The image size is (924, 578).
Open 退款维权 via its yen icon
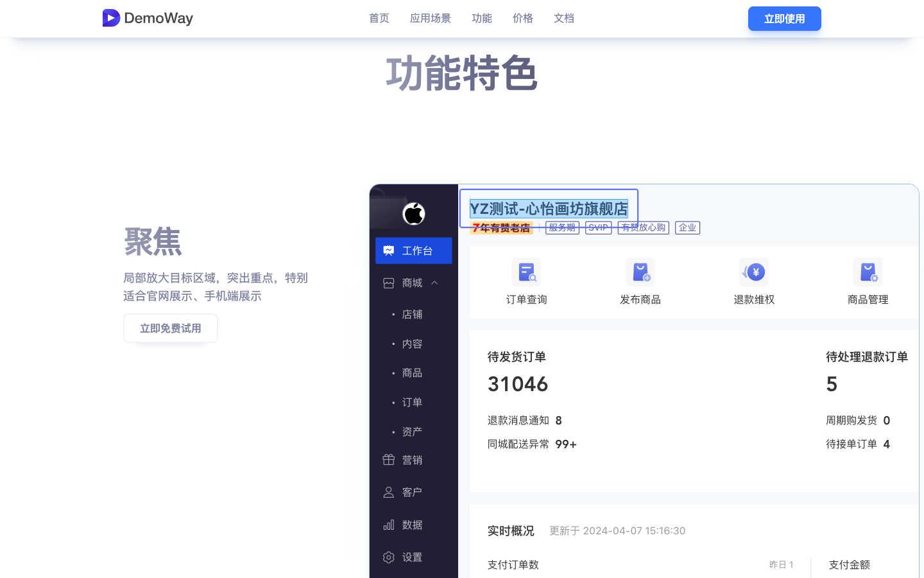753,272
